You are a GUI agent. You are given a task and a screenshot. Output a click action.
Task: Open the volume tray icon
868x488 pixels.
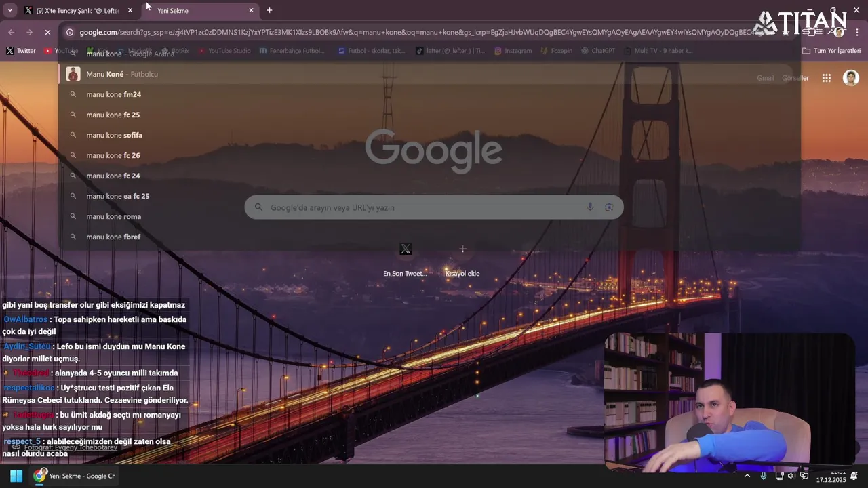(x=791, y=476)
